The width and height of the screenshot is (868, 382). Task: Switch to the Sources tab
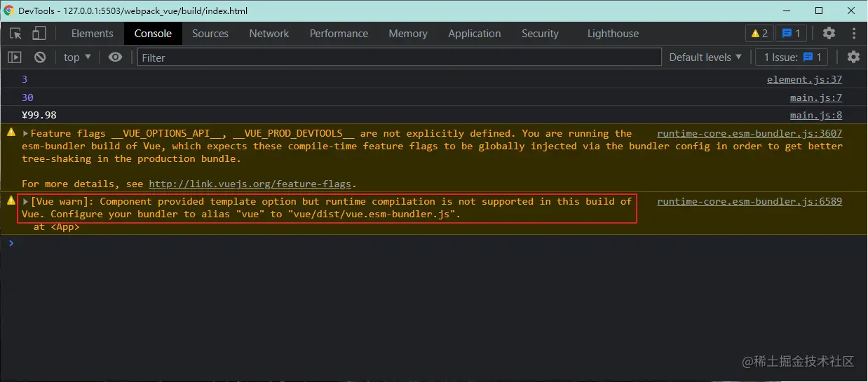210,34
